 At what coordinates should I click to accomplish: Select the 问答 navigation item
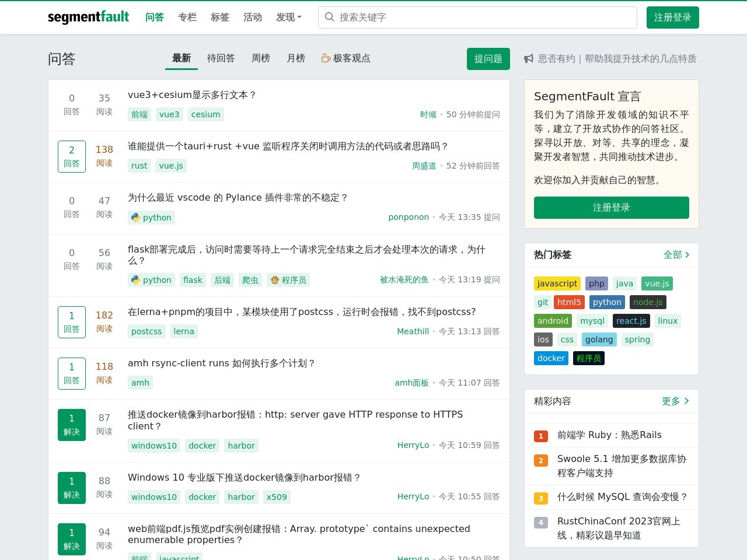coord(155,17)
